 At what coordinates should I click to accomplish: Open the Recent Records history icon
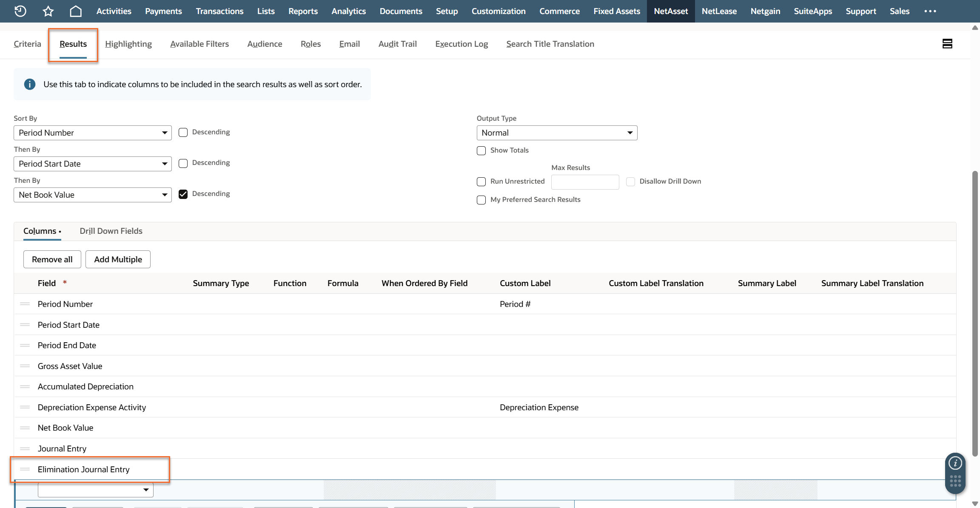click(20, 11)
